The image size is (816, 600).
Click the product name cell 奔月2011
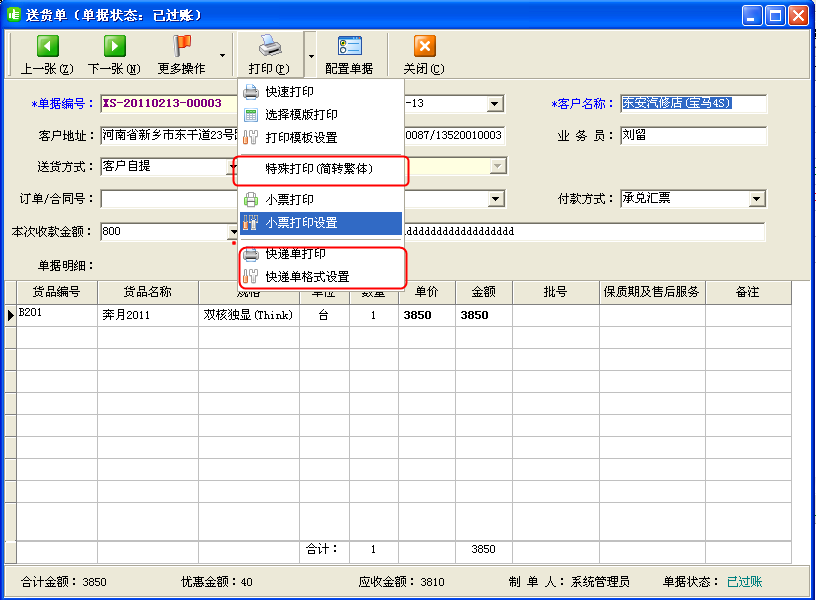pyautogui.click(x=148, y=314)
